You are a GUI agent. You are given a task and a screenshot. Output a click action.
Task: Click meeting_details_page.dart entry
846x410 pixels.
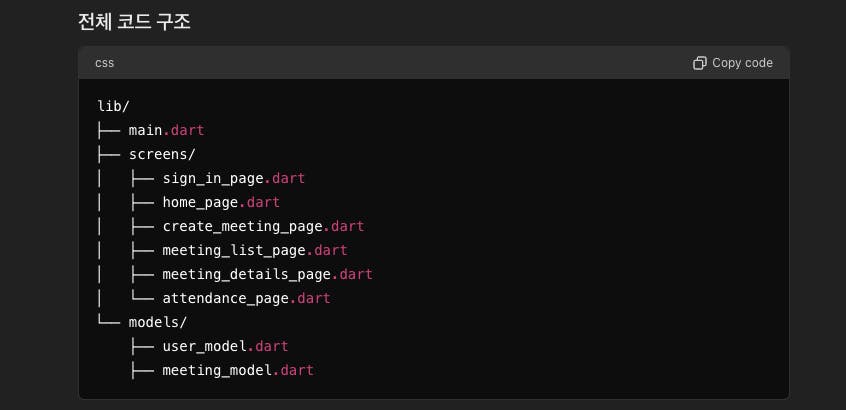click(267, 274)
